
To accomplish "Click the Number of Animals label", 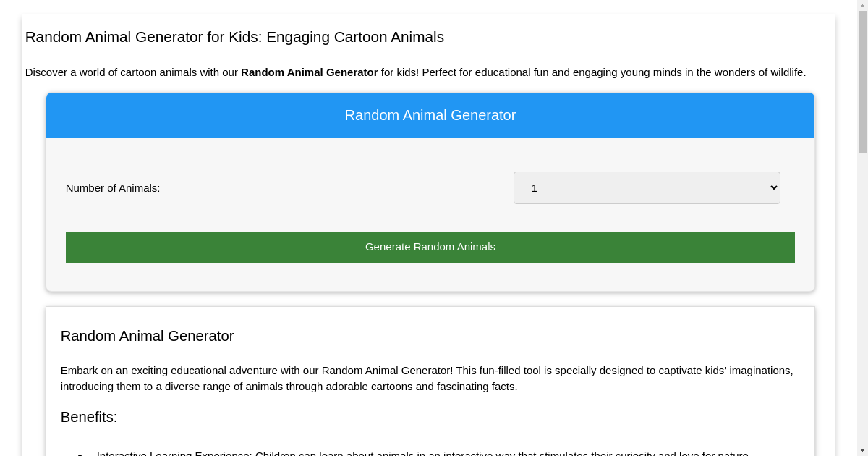I will [112, 187].
